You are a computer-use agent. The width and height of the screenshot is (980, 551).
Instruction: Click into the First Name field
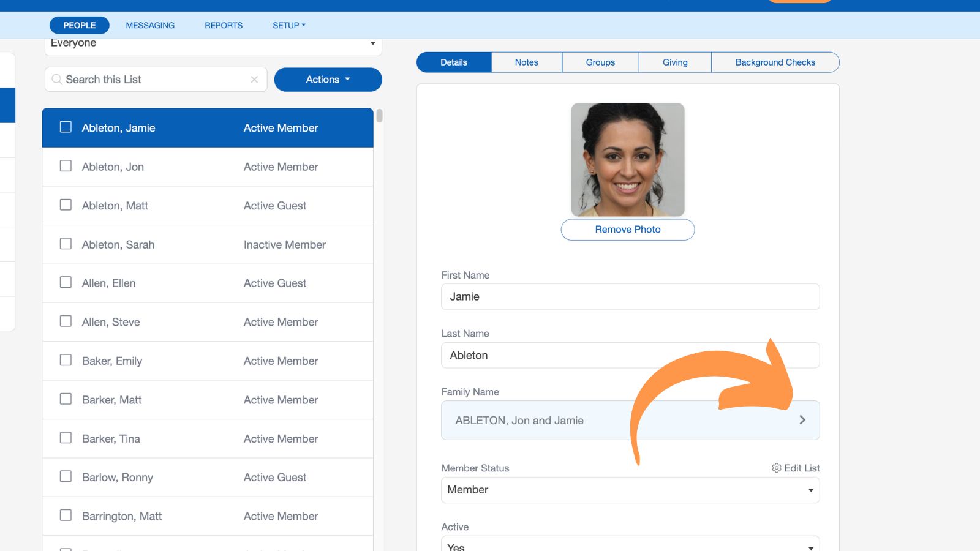(630, 297)
